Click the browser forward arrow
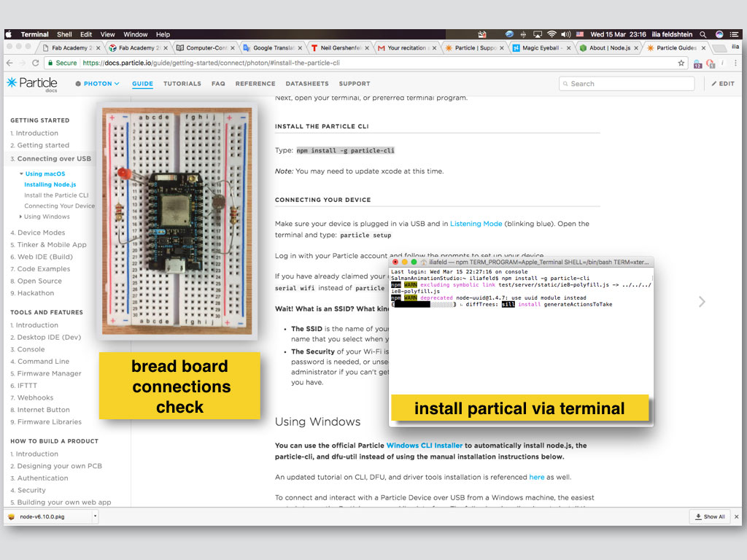This screenshot has height=560, width=747. (x=23, y=63)
